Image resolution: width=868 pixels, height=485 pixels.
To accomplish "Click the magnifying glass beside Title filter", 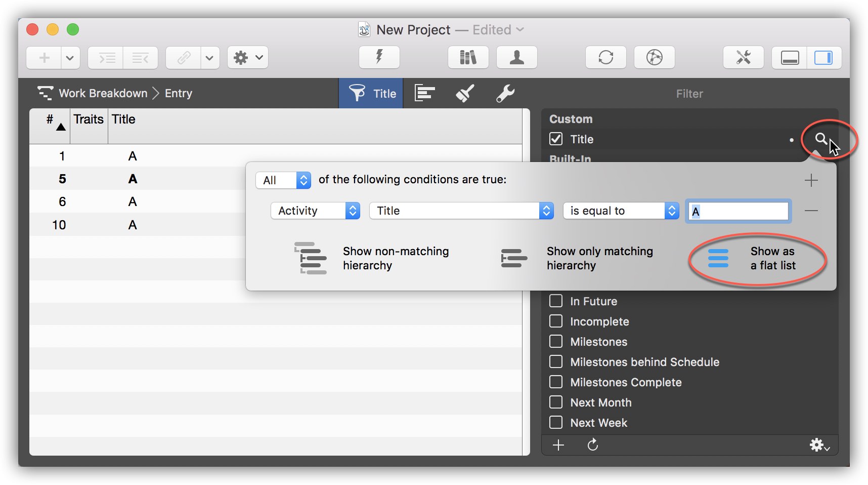I will (820, 139).
